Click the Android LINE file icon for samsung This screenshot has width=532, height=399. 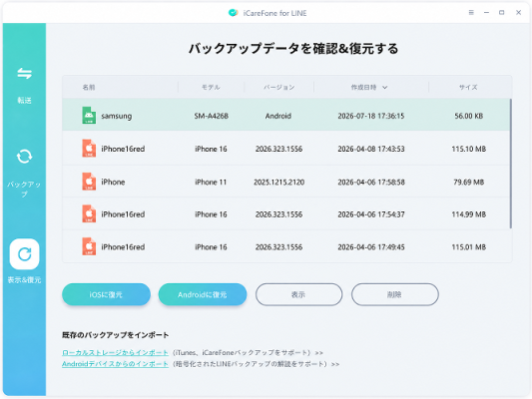tap(89, 116)
